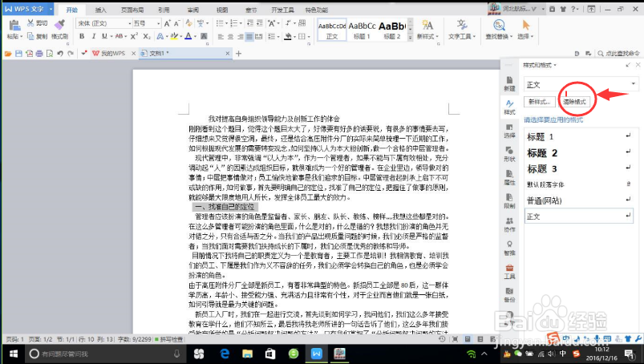Click the clear formatting eraser icon in ribbon
This screenshot has height=364, width=644.
coord(188,23)
